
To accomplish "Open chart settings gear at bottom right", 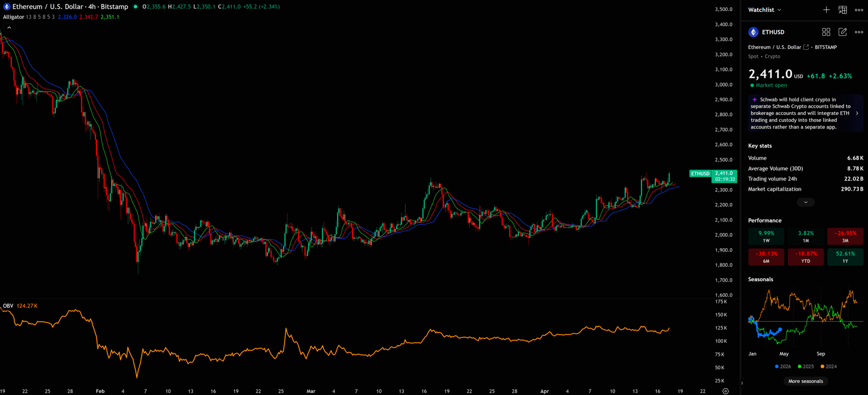I will pos(725,391).
